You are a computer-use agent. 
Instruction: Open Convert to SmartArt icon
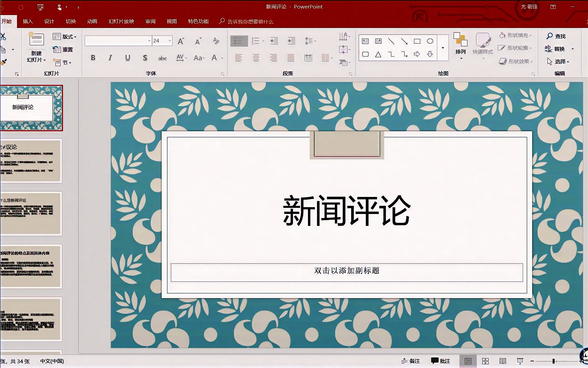344,62
